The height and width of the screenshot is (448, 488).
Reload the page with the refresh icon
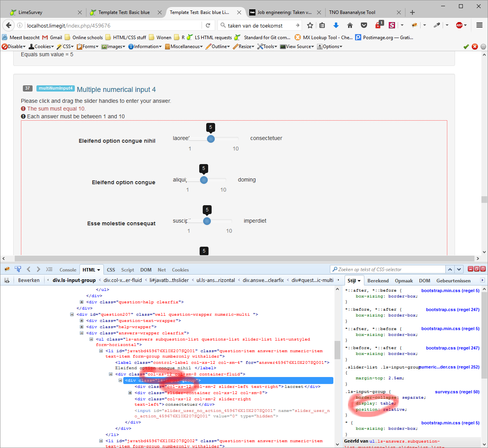click(208, 25)
